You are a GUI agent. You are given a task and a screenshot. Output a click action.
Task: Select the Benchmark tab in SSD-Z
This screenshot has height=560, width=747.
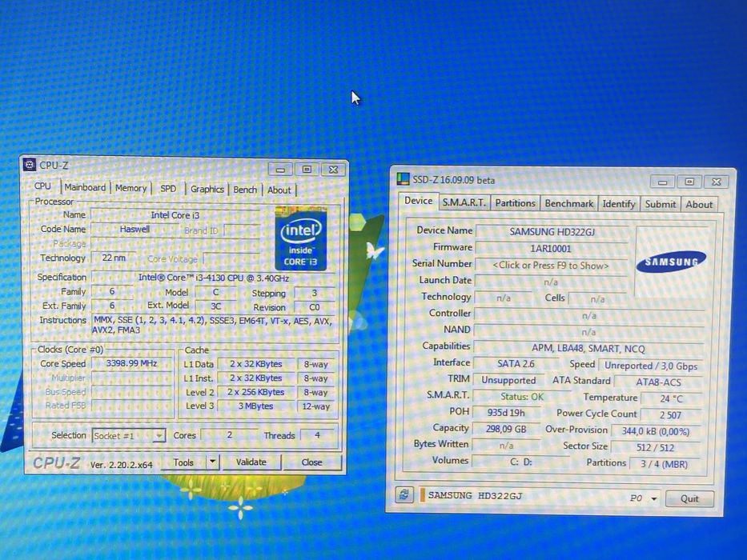568,203
